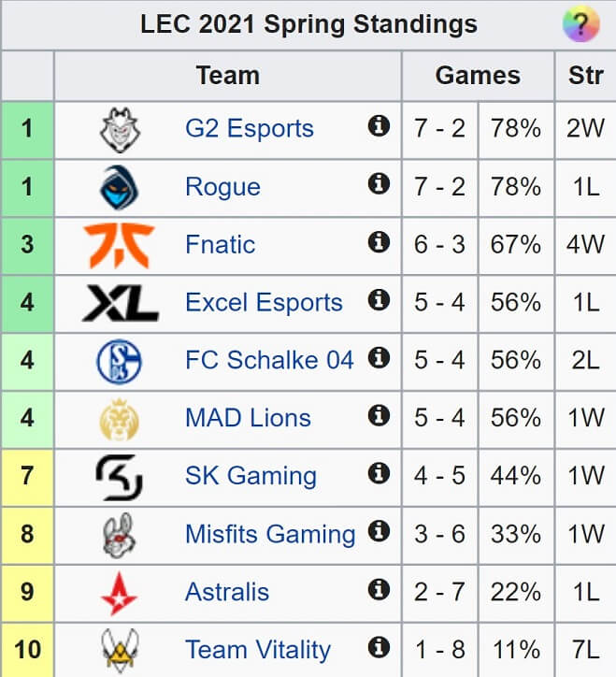The width and height of the screenshot is (616, 677).
Task: Open info icon next to G2 Esports
Action: (379, 126)
